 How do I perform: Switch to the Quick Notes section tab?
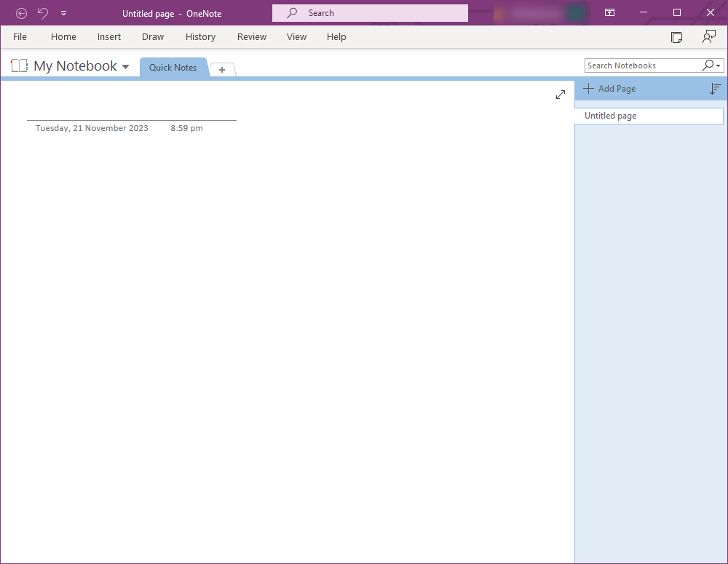pyautogui.click(x=173, y=68)
